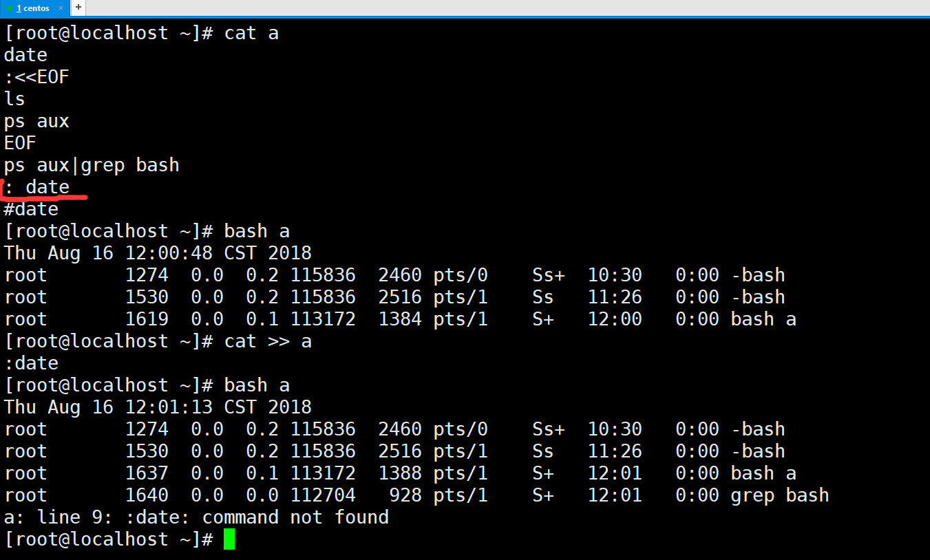Select the '1 centos' tab
930x560 pixels.
pyautogui.click(x=33, y=8)
